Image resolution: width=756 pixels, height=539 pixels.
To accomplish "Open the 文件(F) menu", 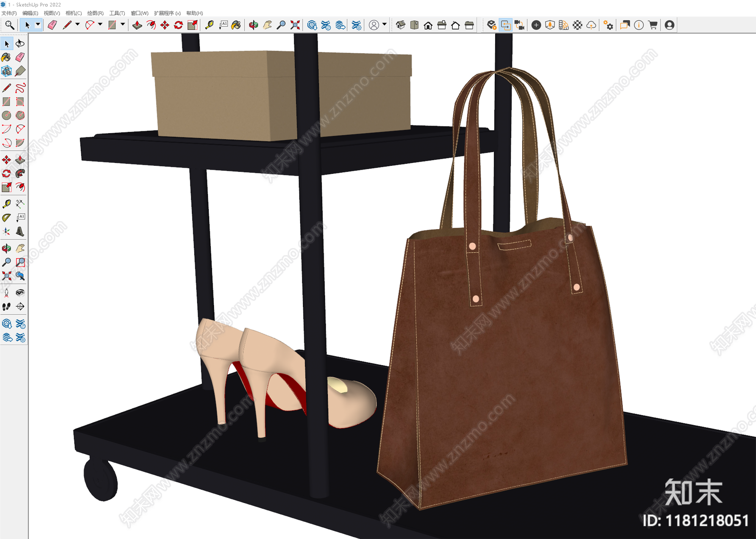I will pos(9,13).
